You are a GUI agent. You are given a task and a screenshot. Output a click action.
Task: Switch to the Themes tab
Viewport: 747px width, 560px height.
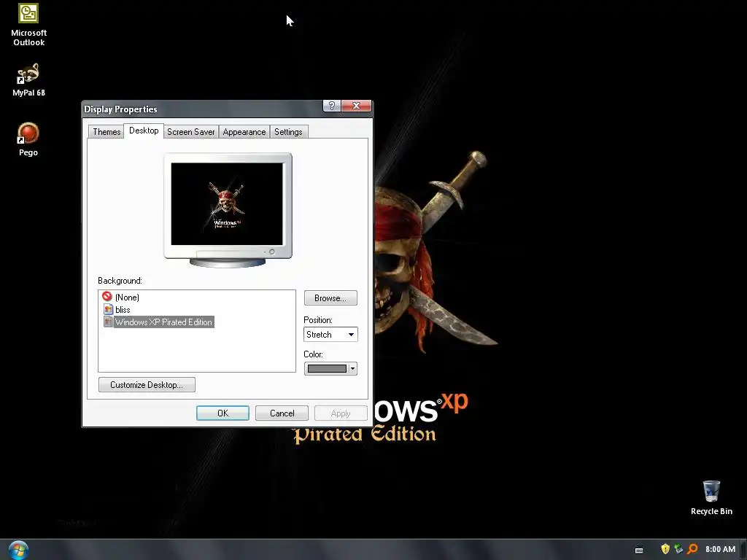[x=107, y=132]
